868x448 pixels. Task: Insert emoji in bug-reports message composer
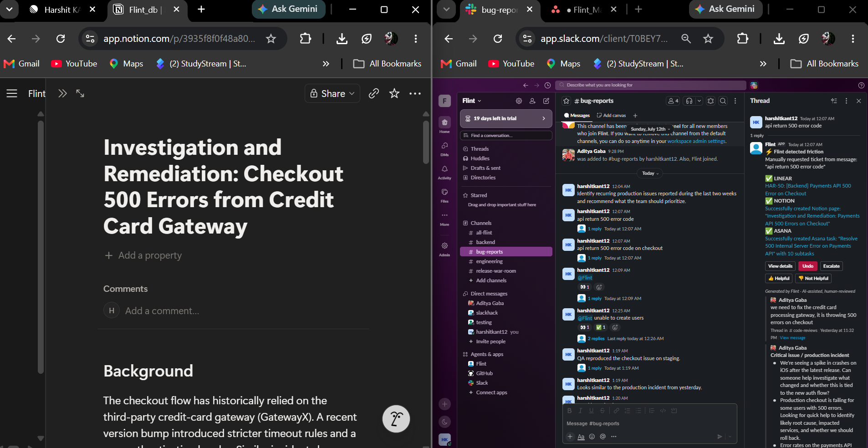(592, 436)
